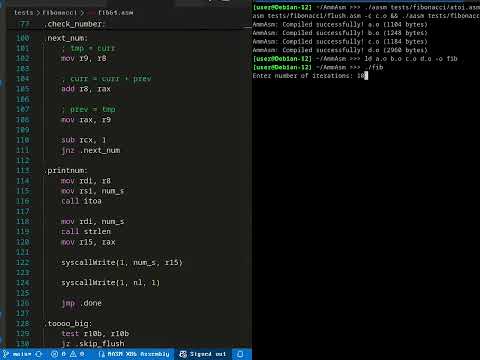Click the terminal 'c.o (1184 bytes)' compiled line
Image resolution: width=480 pixels, height=360 pixels.
point(340,42)
